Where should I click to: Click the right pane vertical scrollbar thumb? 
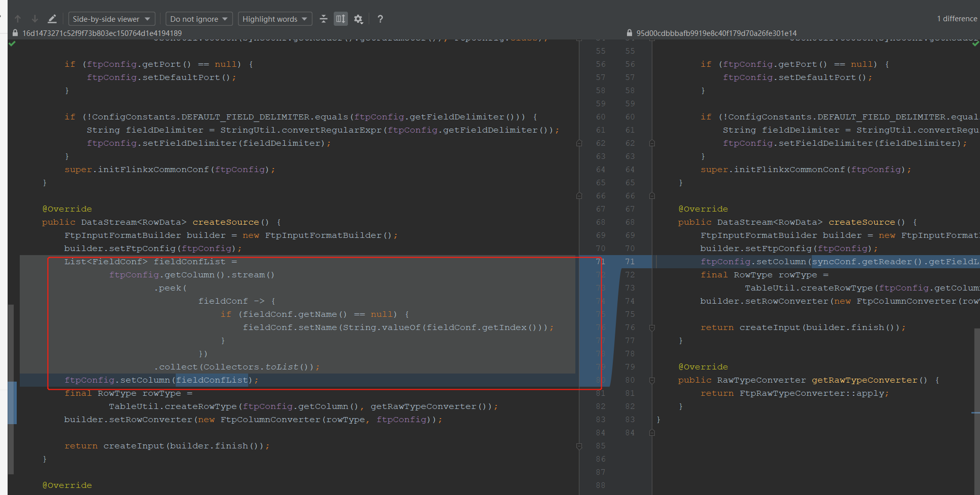point(977,411)
